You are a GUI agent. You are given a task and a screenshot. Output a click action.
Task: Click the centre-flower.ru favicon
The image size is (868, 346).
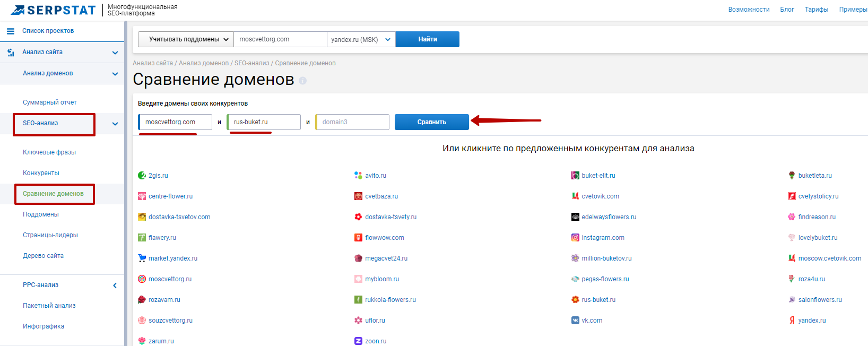pos(142,196)
